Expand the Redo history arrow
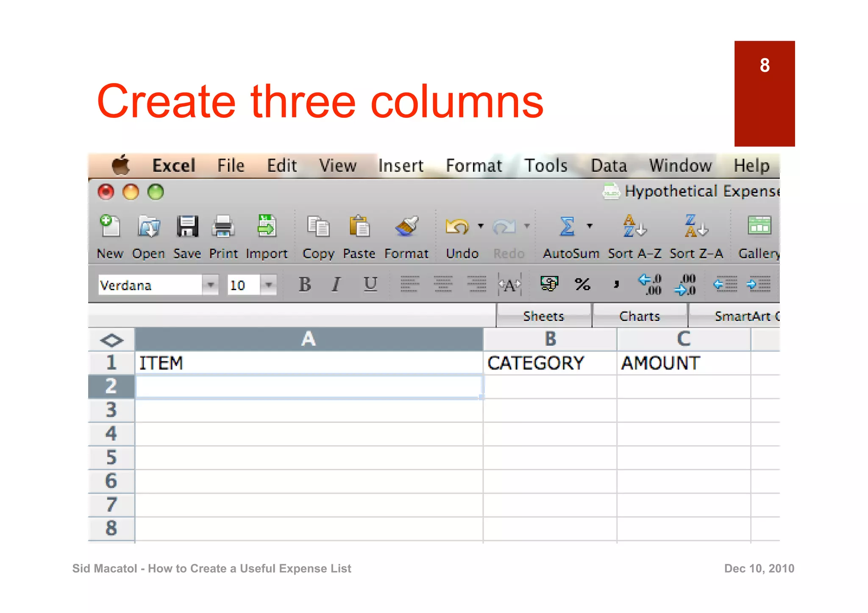The height and width of the screenshot is (613, 868). tap(527, 226)
